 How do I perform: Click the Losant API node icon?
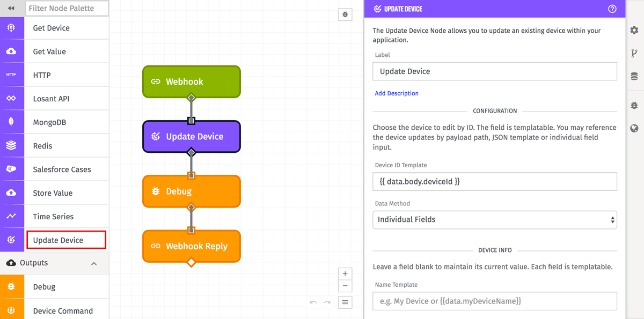click(11, 99)
